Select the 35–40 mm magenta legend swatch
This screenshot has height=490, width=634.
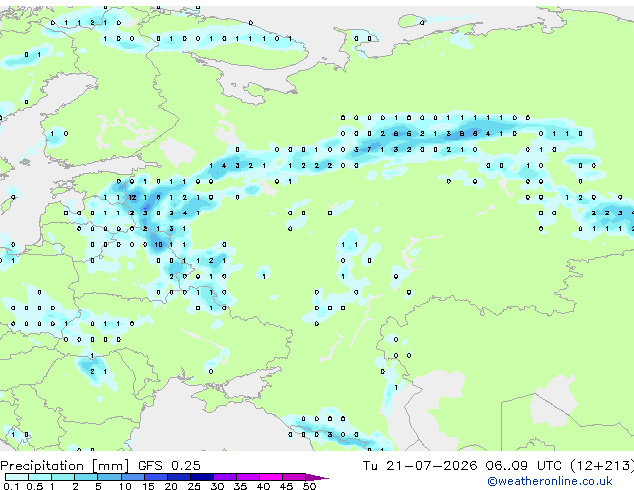247,477
